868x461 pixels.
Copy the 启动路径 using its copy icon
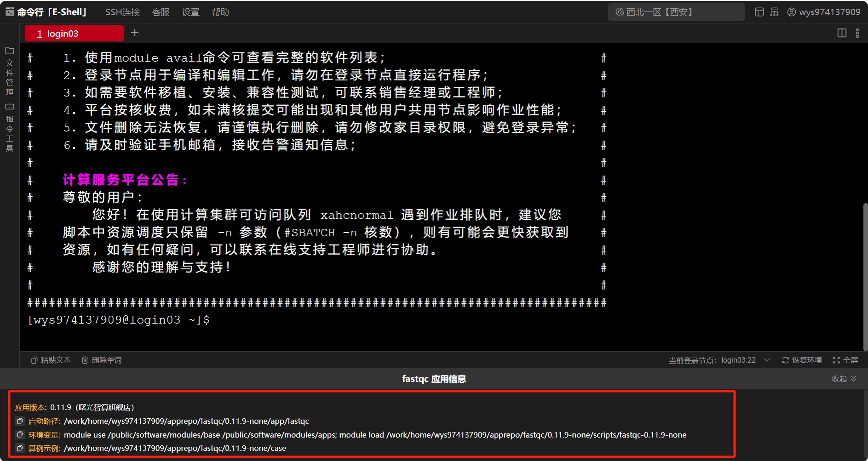pos(19,421)
